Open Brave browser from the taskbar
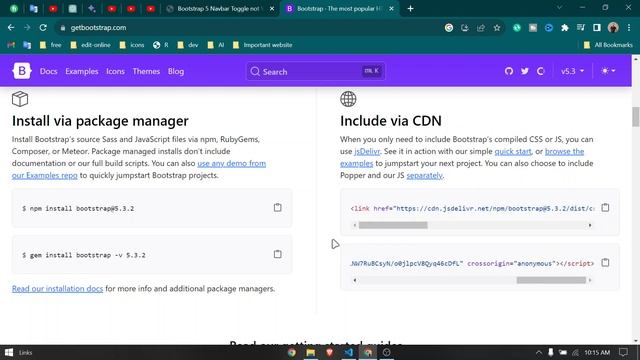The image size is (640, 360). [x=329, y=352]
